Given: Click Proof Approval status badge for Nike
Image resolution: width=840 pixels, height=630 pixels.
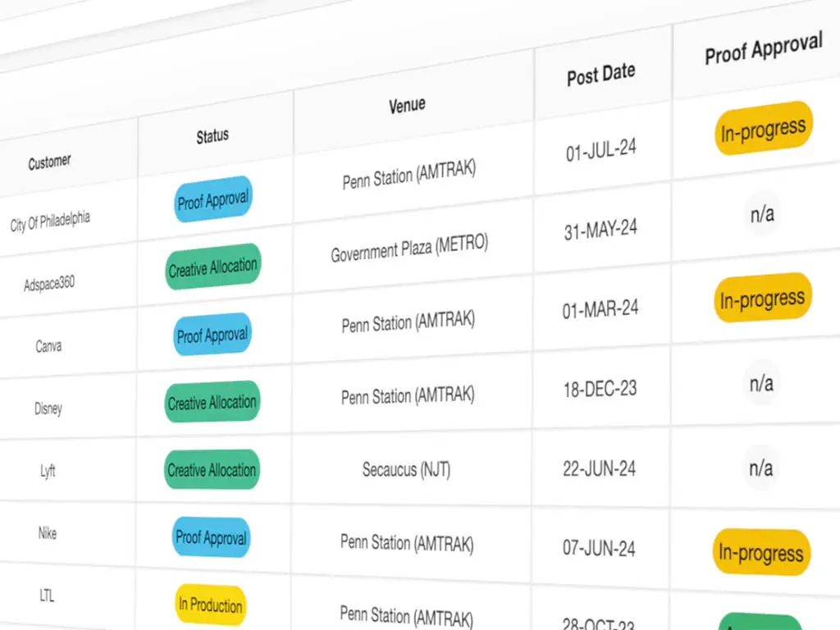Looking at the screenshot, I should click(211, 538).
